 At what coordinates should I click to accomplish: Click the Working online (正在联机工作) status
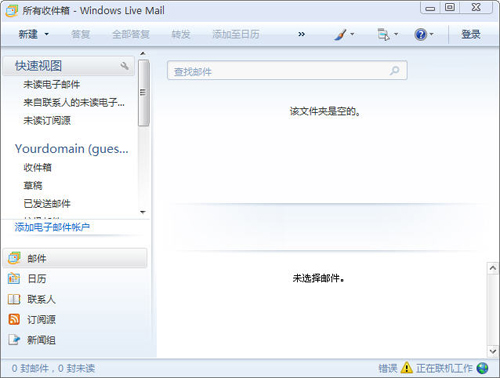(x=444, y=368)
